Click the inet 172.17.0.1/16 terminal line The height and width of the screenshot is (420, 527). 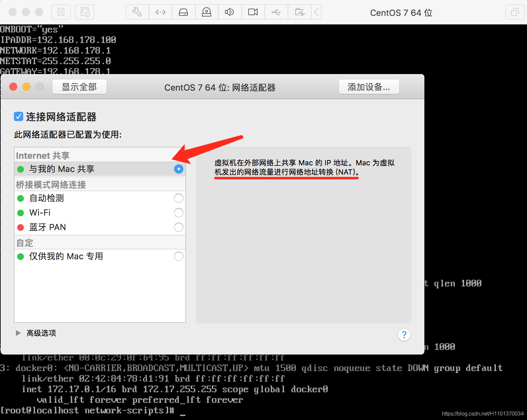(175, 389)
